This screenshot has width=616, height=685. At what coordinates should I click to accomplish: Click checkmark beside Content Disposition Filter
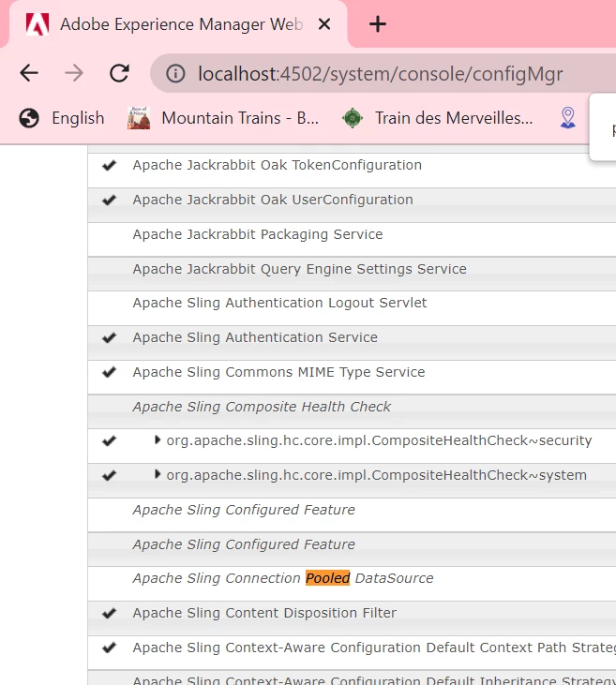109,613
